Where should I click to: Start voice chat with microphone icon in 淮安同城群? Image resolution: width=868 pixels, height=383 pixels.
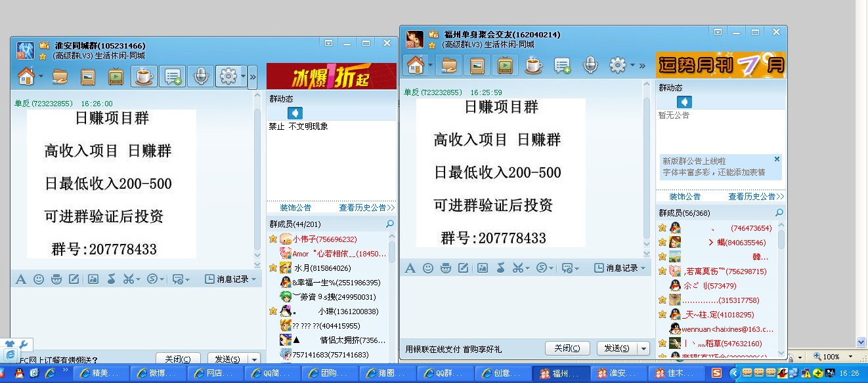200,77
